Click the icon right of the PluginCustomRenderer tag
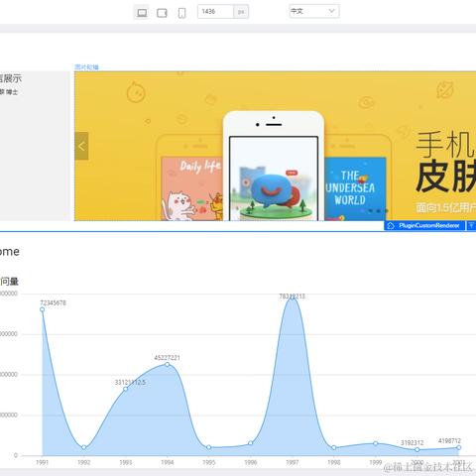The width and height of the screenshot is (476, 476). tap(471, 225)
